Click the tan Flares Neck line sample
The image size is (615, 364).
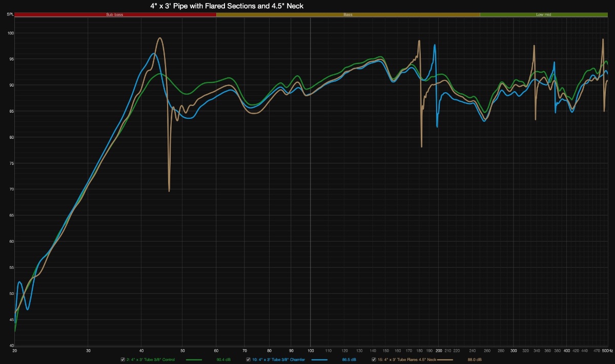click(445, 360)
